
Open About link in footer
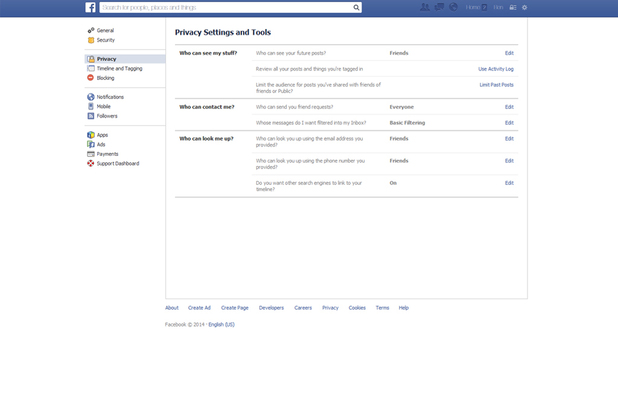172,308
